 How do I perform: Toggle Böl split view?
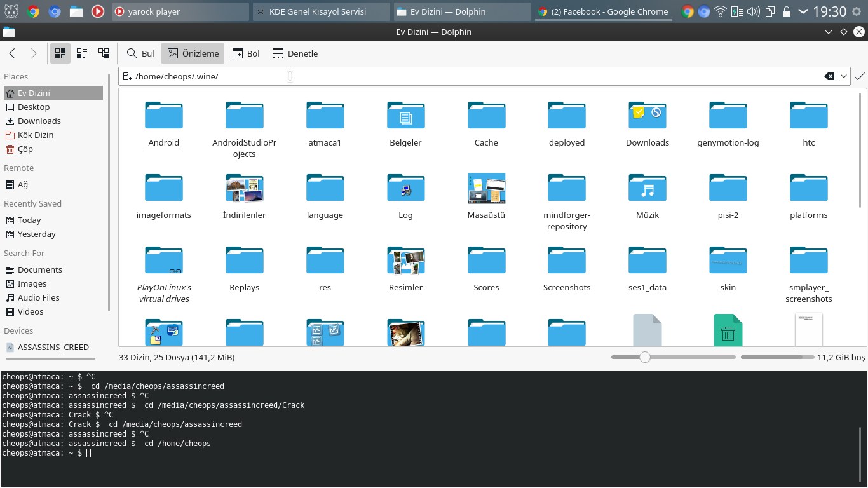(x=246, y=53)
